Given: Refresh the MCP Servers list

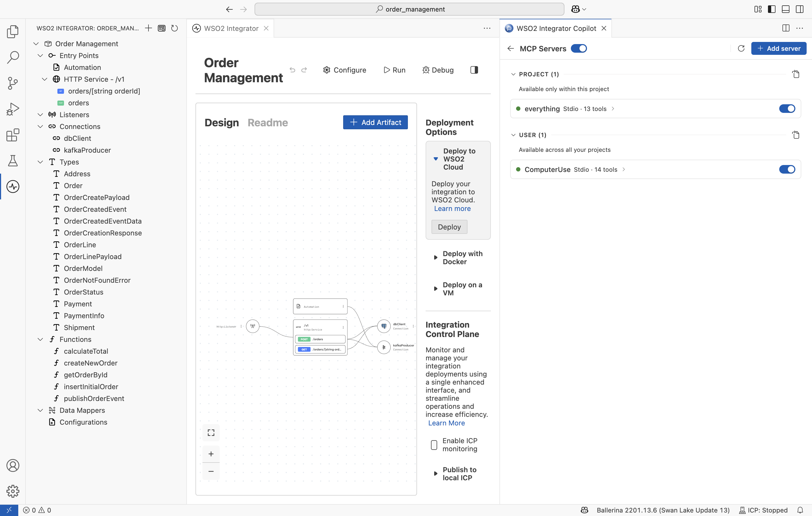Looking at the screenshot, I should click(x=741, y=49).
